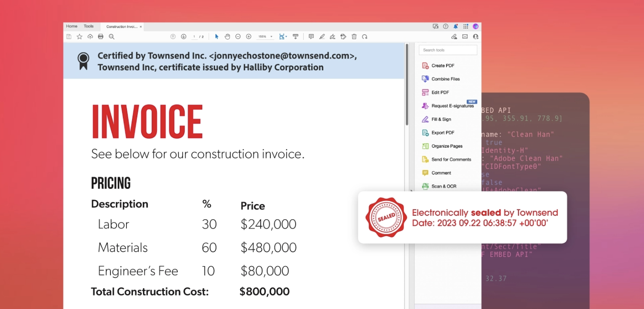Open the page fit options dropdown

click(x=283, y=37)
